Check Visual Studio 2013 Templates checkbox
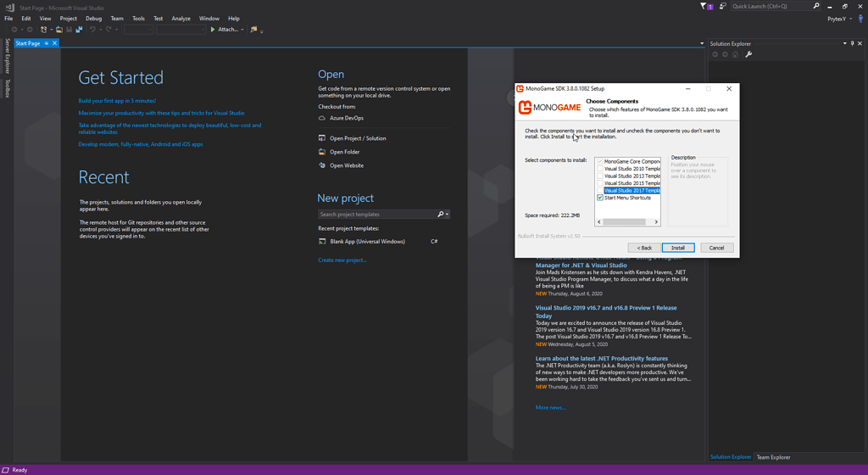The width and height of the screenshot is (868, 475). pos(600,176)
